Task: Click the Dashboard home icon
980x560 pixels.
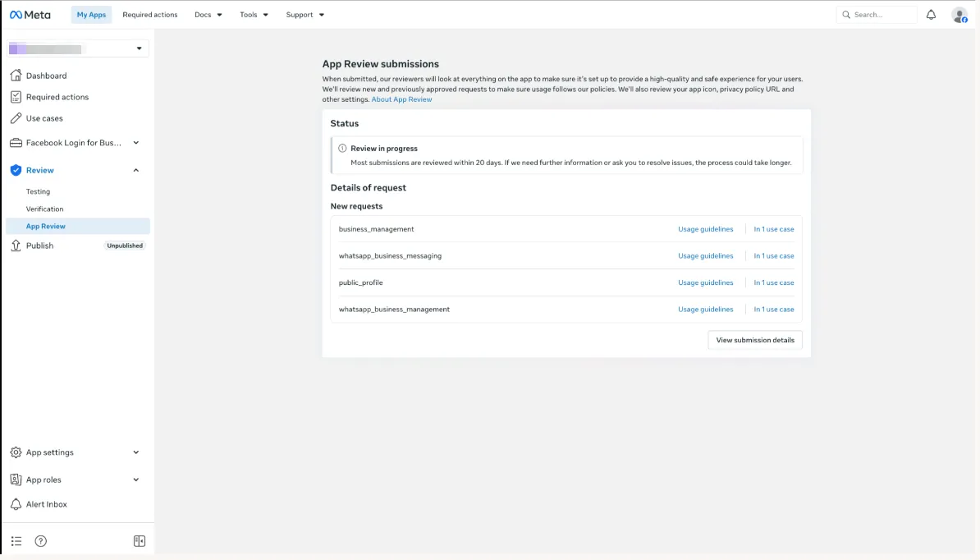Action: point(16,76)
